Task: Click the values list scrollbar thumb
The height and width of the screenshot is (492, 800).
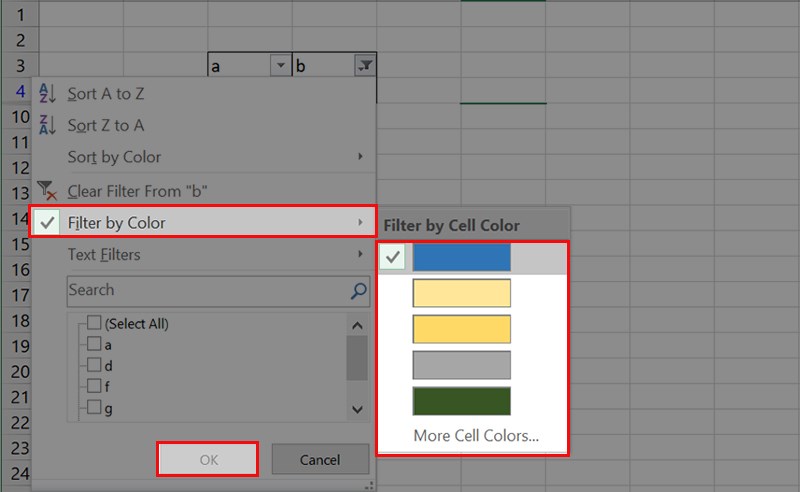Action: click(357, 358)
